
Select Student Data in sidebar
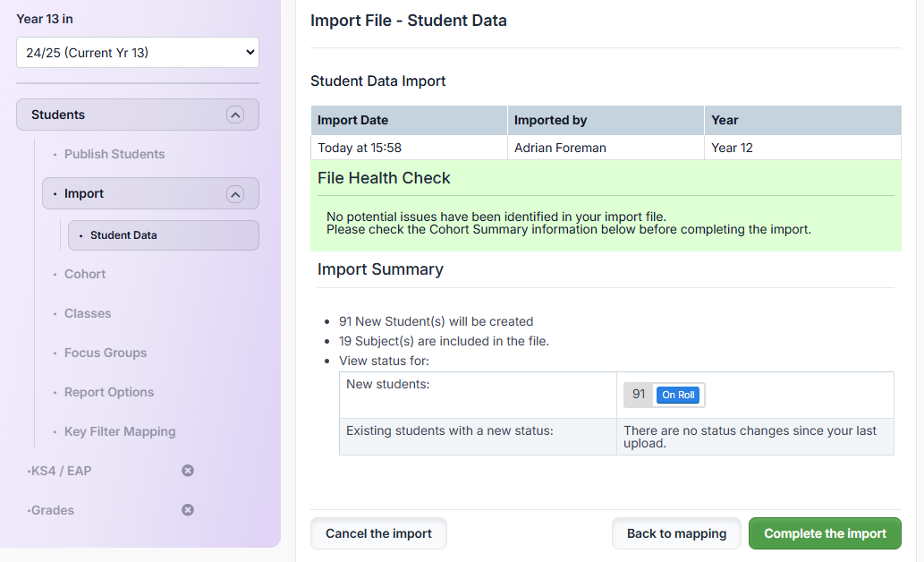(x=123, y=235)
